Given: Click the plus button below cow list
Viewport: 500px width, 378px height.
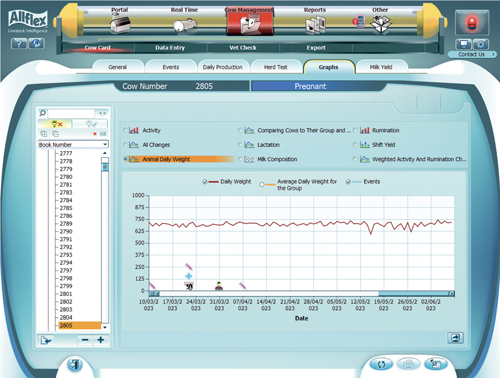Looking at the screenshot, I should point(101,340).
